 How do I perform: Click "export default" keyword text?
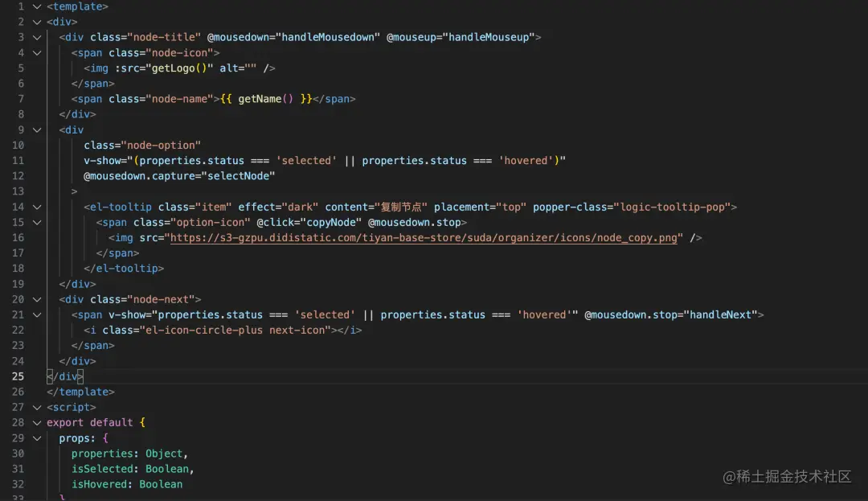pyautogui.click(x=90, y=423)
